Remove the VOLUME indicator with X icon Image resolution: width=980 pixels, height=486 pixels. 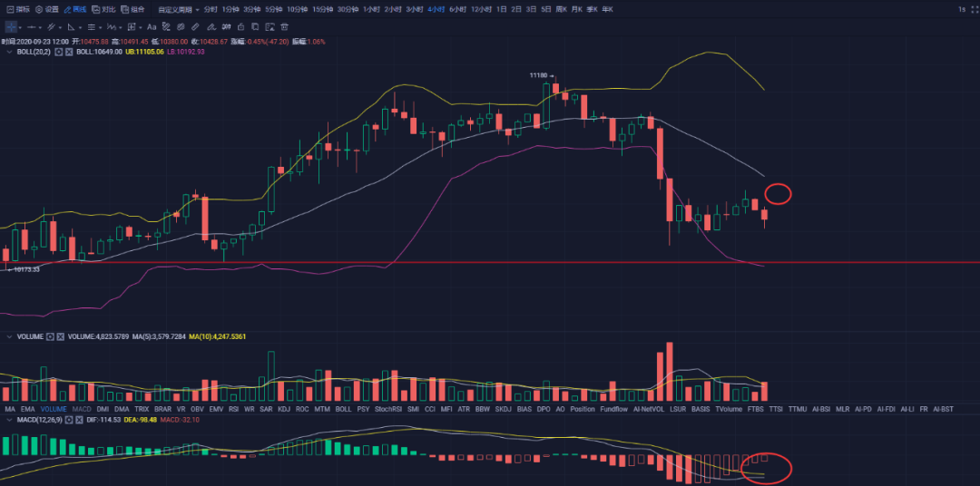click(61, 336)
